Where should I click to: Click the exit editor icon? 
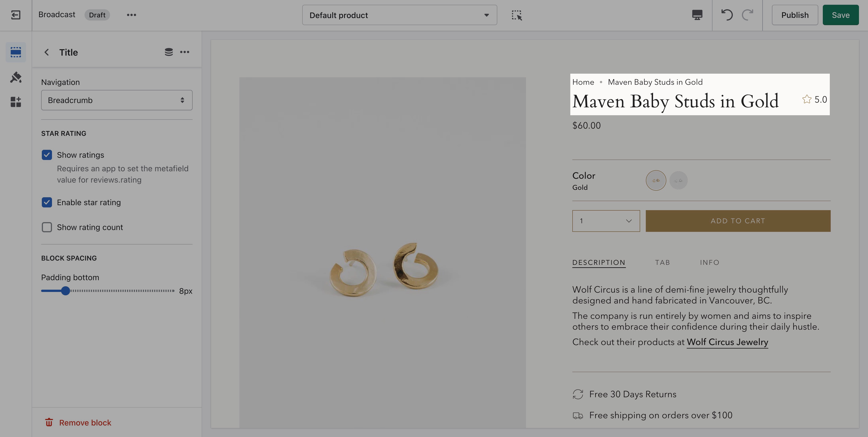pyautogui.click(x=16, y=15)
